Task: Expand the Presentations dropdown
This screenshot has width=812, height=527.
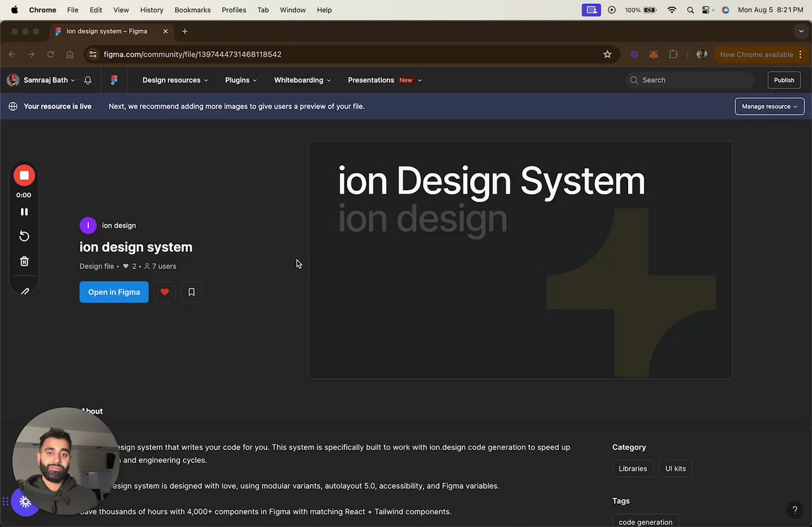Action: [384, 80]
